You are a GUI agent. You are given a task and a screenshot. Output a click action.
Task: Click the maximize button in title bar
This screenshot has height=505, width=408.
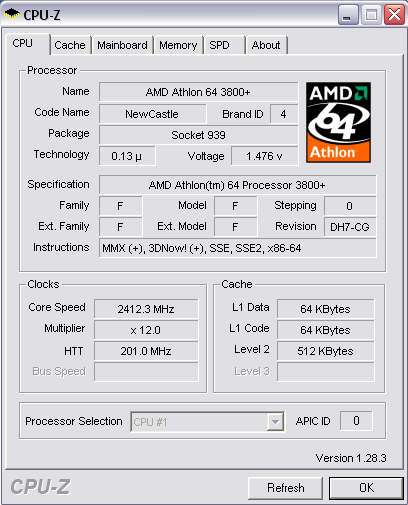tap(371, 15)
